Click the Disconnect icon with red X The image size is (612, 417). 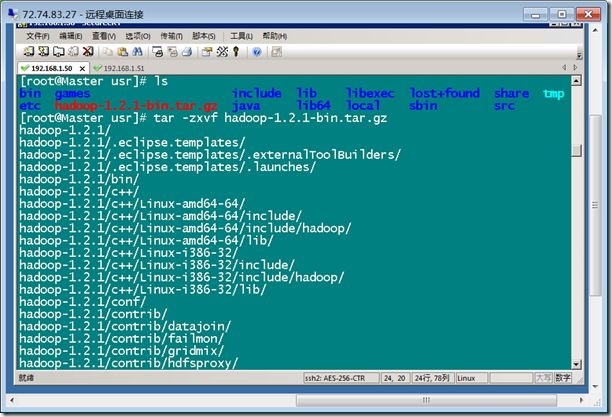point(88,52)
